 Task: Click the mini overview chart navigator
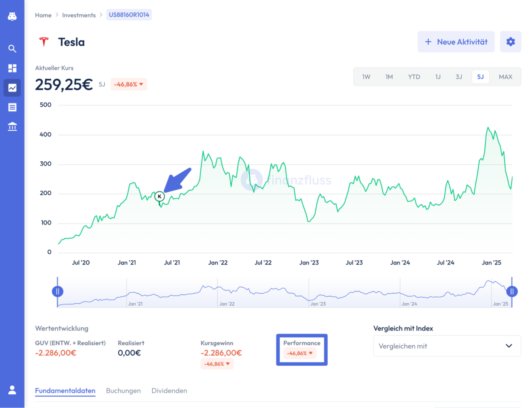coord(285,292)
